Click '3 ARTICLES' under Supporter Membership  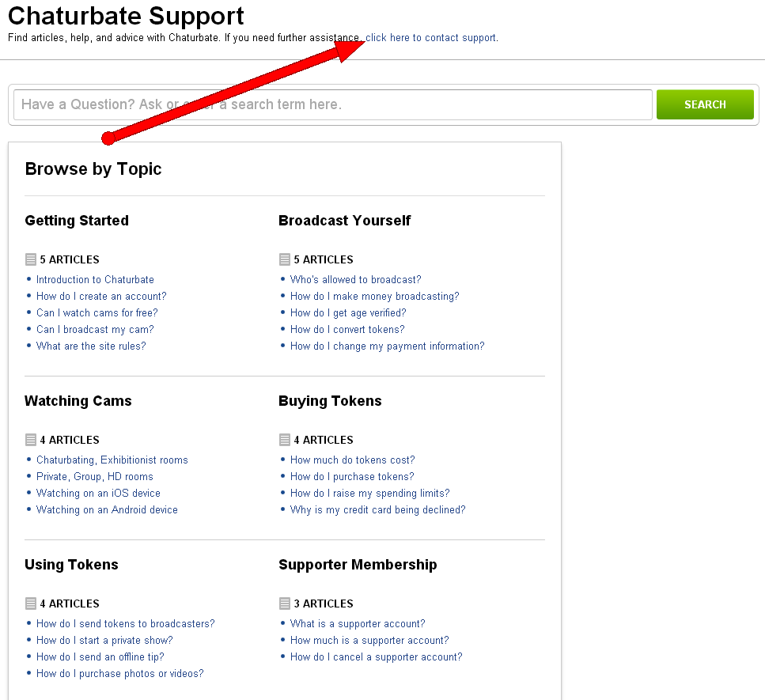point(324,604)
